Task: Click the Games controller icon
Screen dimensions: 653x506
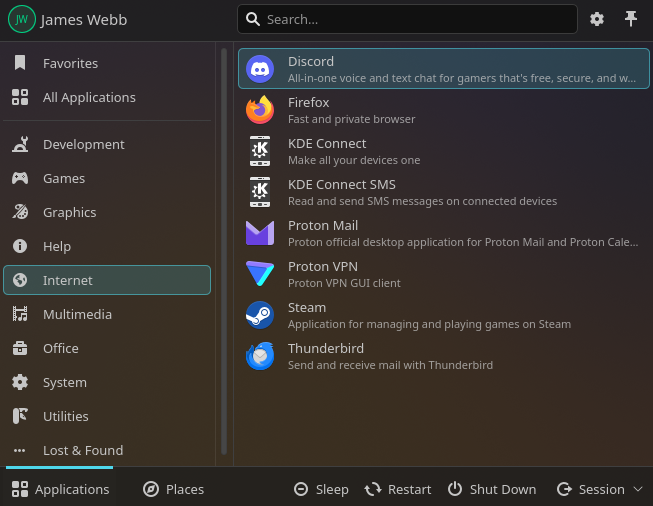Action: (20, 178)
